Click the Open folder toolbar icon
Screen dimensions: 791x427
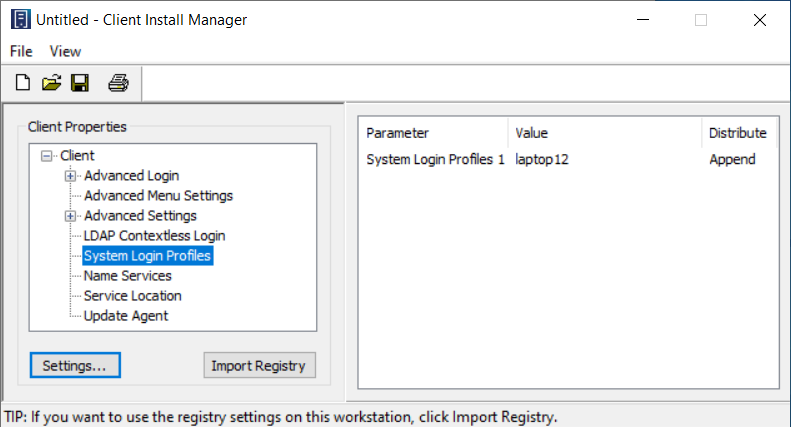tap(51, 83)
